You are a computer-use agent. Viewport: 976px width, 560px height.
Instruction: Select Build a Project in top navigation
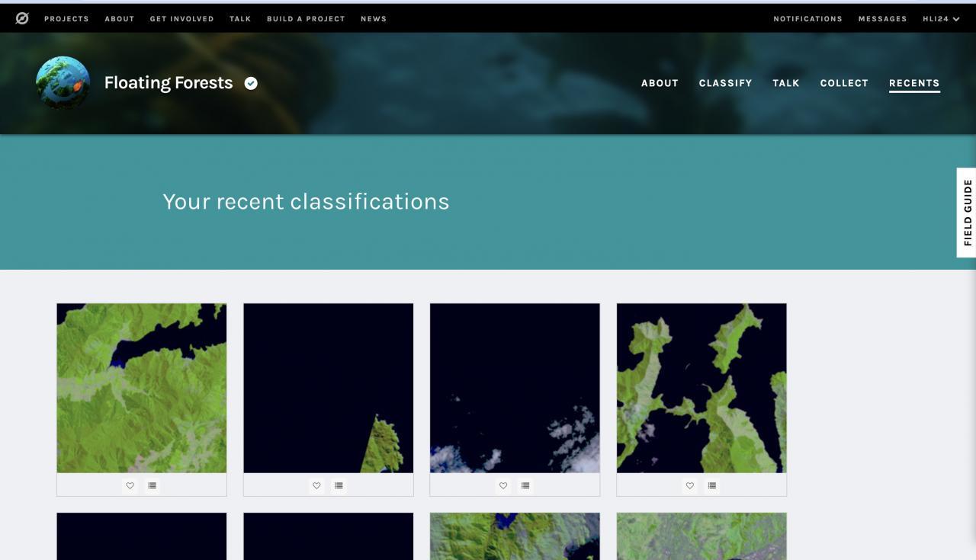coord(306,18)
